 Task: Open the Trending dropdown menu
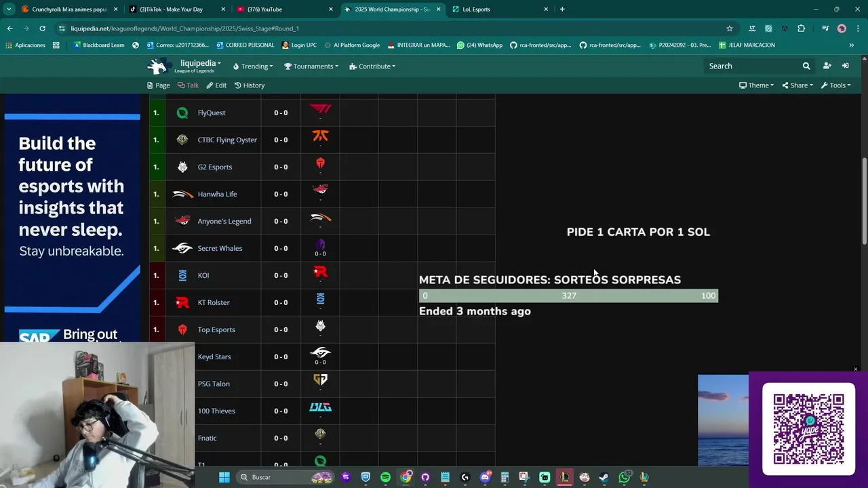[x=253, y=66]
